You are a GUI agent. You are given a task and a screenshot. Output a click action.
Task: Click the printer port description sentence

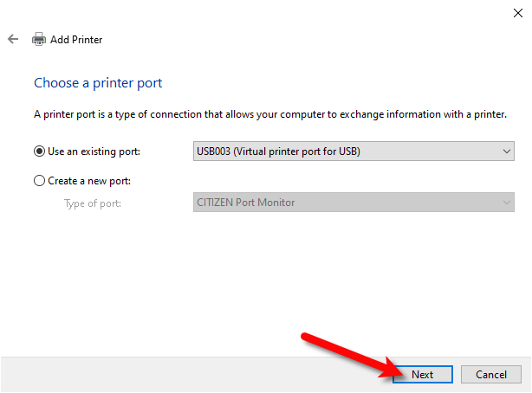[x=270, y=114]
